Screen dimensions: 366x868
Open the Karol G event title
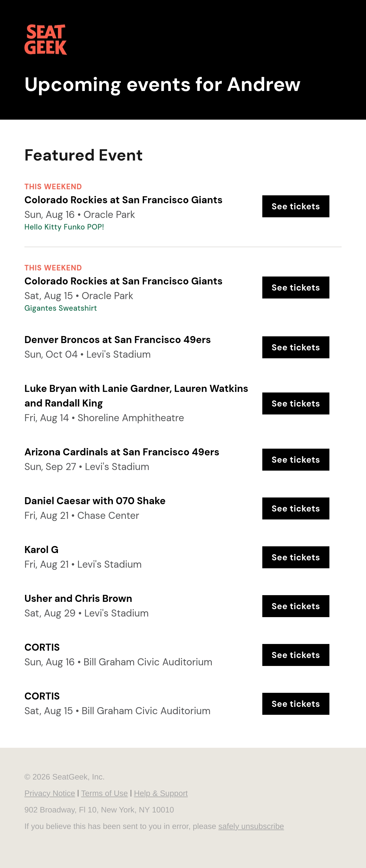pyautogui.click(x=41, y=550)
